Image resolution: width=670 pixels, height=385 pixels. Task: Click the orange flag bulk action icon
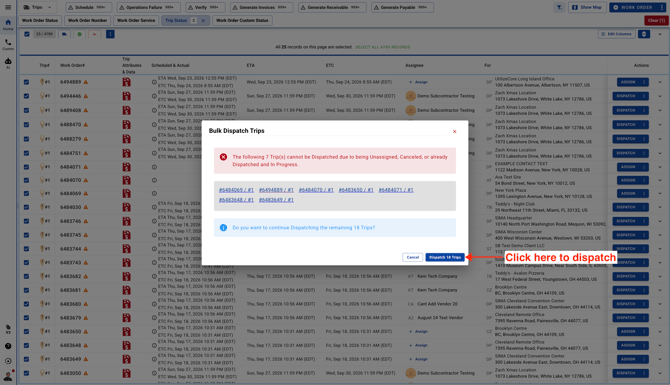(x=95, y=34)
